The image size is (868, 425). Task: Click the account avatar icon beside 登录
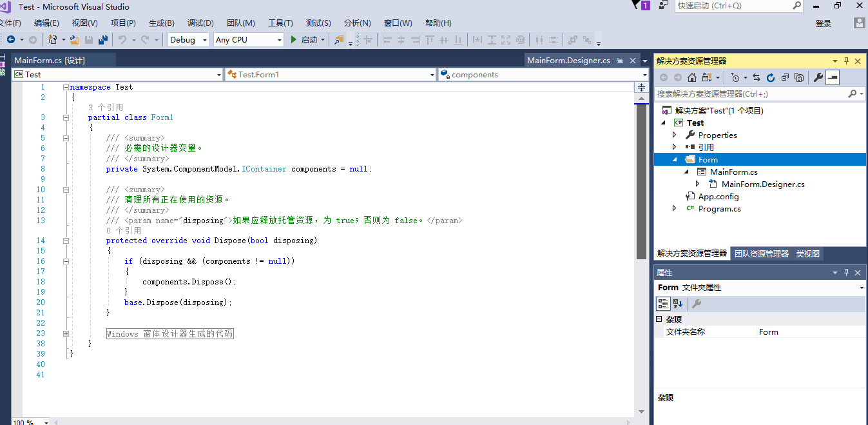point(860,23)
